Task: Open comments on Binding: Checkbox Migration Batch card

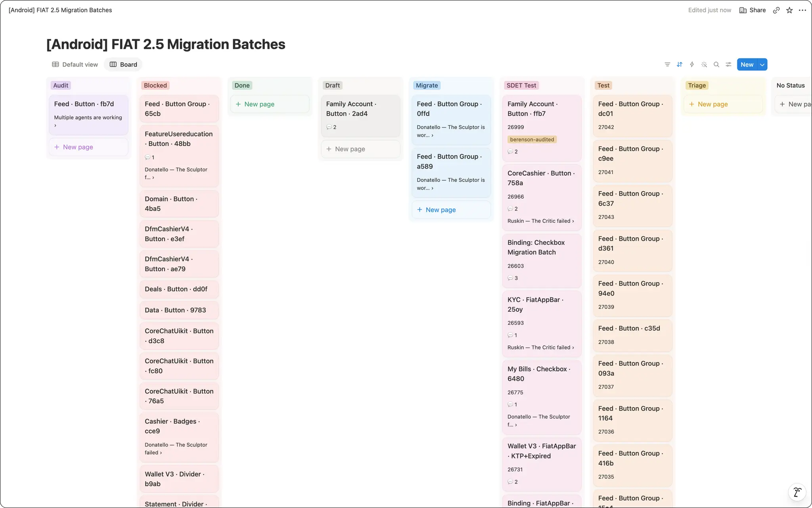Action: pyautogui.click(x=513, y=278)
